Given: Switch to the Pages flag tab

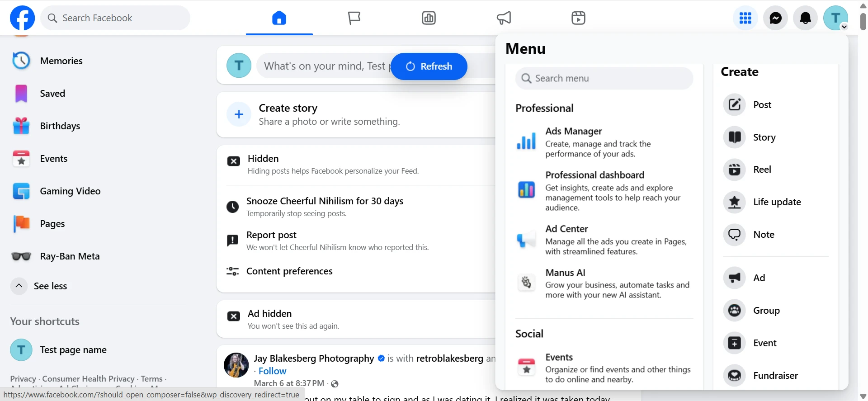Looking at the screenshot, I should (354, 18).
